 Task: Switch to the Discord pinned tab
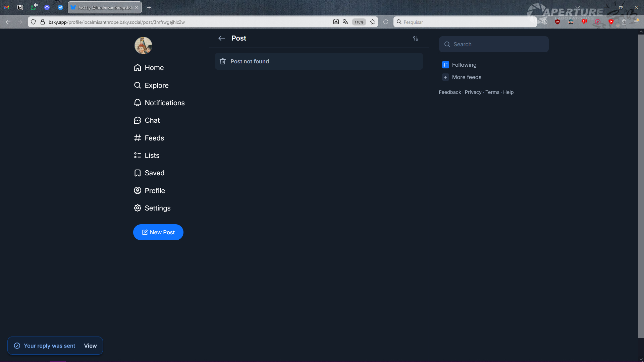pos(47,7)
